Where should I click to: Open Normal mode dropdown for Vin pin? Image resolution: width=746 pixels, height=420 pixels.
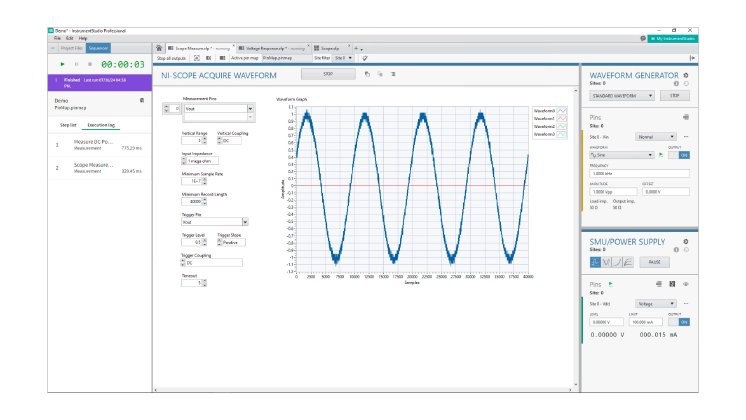(x=656, y=137)
